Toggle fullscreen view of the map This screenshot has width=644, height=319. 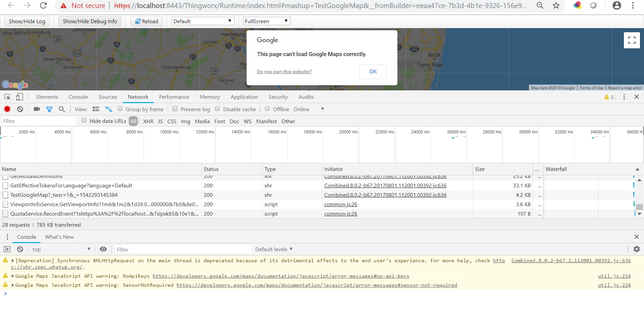coord(632,40)
